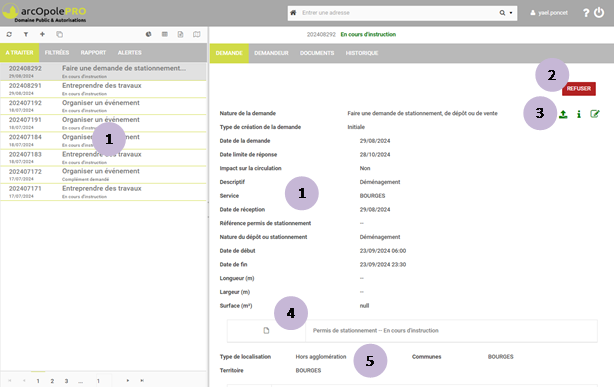614x387 pixels.
Task: Go to page 2 of list
Action: coord(52,381)
